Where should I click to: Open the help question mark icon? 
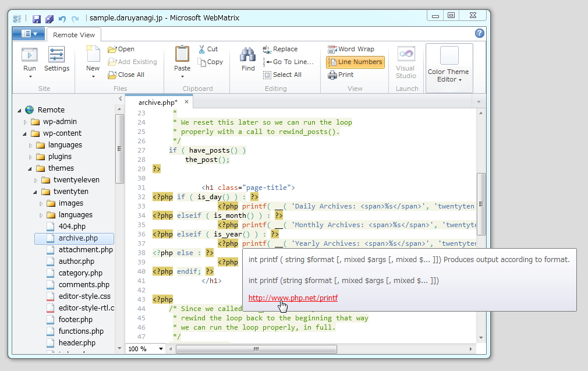click(x=479, y=34)
